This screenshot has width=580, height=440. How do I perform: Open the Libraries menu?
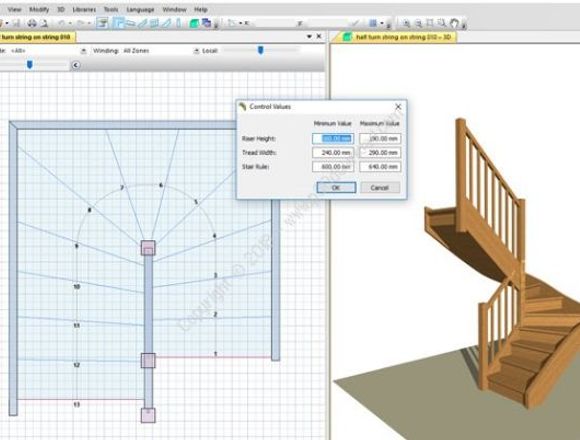(x=84, y=10)
